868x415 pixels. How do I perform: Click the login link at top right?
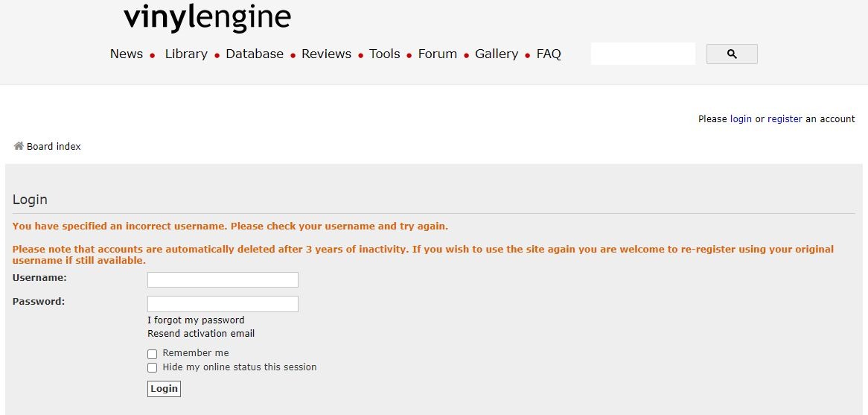point(741,119)
